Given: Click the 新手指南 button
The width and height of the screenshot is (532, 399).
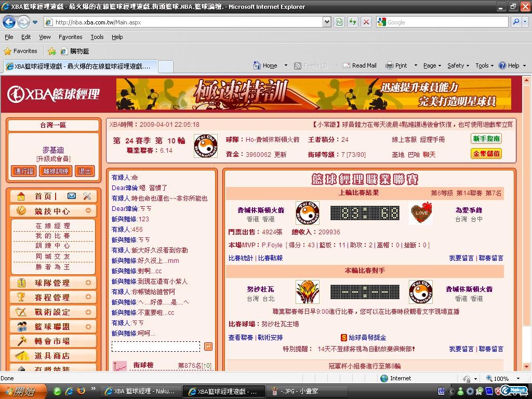Looking at the screenshot, I should point(486,139).
